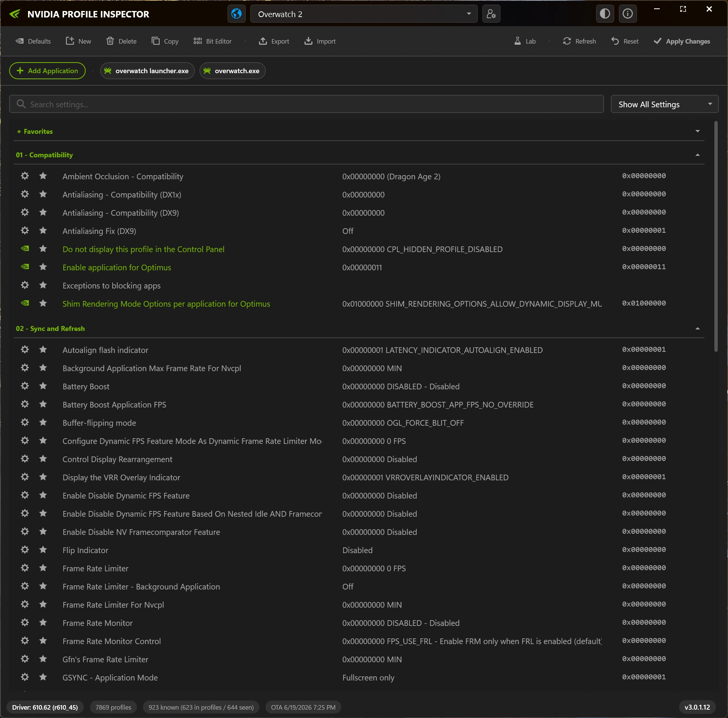Screen dimensions: 728x718
Task: Click gear icon for Gfn's Frame Rate Limiter
Action: coord(25,659)
